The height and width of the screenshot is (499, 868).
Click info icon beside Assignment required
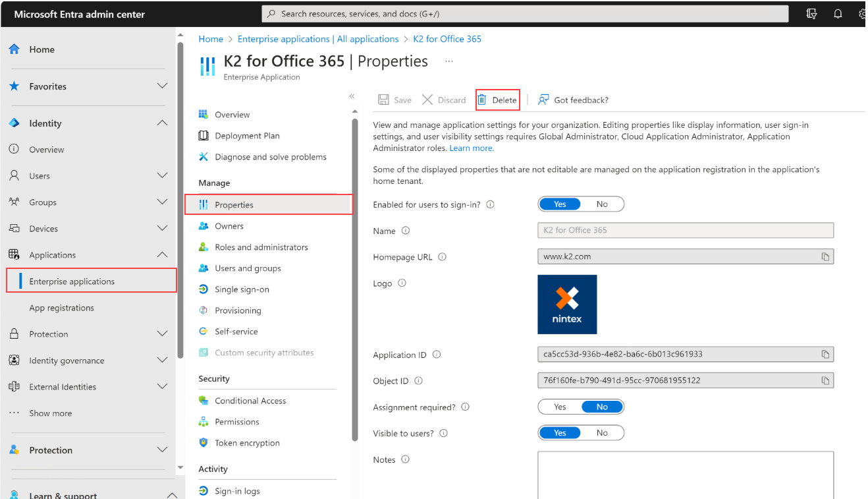(466, 407)
